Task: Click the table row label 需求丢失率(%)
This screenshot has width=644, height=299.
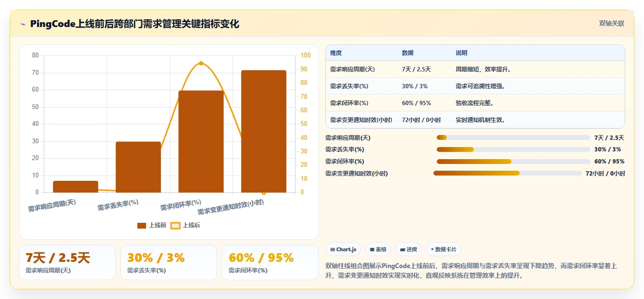Action: click(x=349, y=86)
